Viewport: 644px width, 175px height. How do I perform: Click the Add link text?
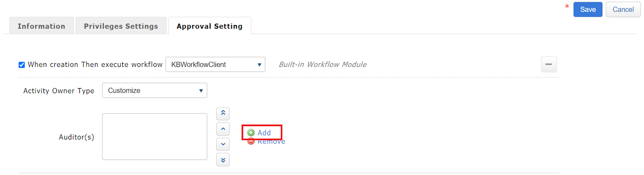click(264, 133)
